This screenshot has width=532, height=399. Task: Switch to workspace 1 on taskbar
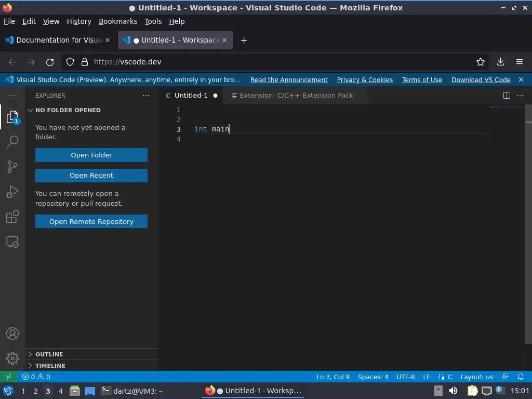tap(23, 391)
